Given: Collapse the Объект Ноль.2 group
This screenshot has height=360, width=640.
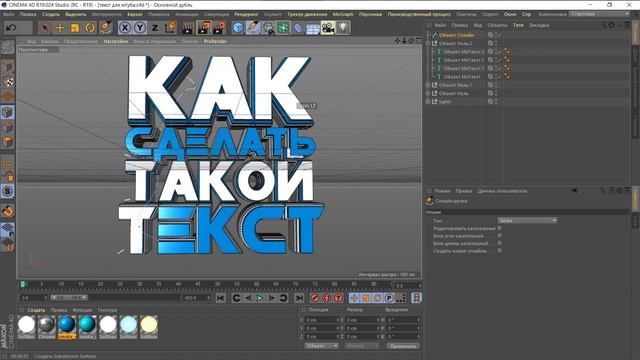Looking at the screenshot, I should (x=428, y=43).
